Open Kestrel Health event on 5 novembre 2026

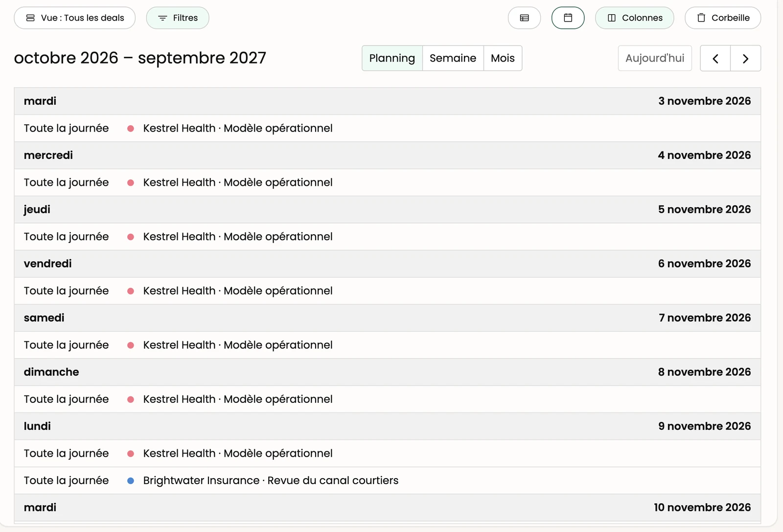coord(388,237)
